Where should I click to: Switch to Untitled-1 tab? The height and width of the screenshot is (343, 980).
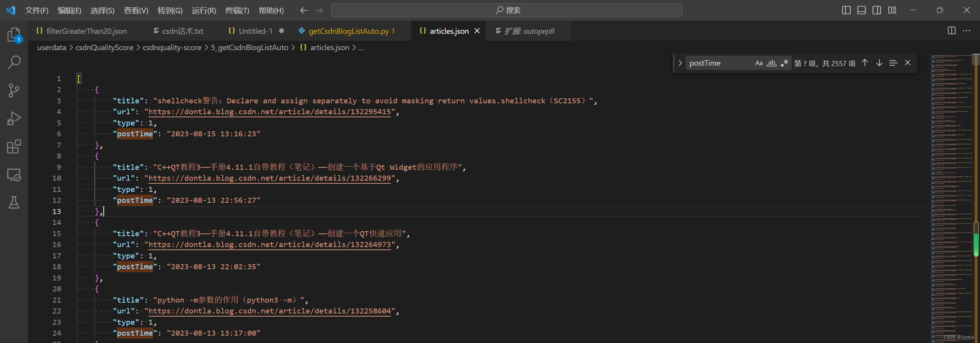[x=255, y=31]
